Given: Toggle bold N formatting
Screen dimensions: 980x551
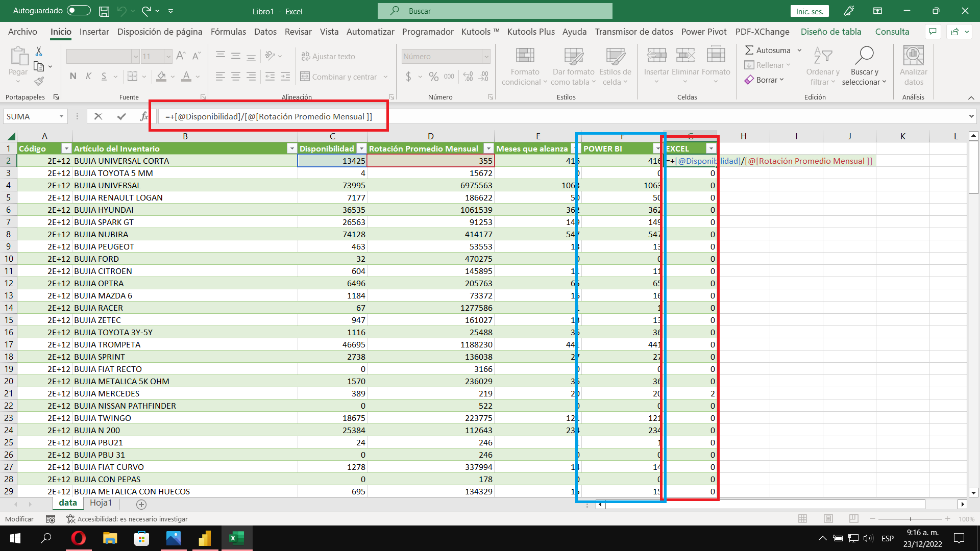Looking at the screenshot, I should tap(73, 77).
